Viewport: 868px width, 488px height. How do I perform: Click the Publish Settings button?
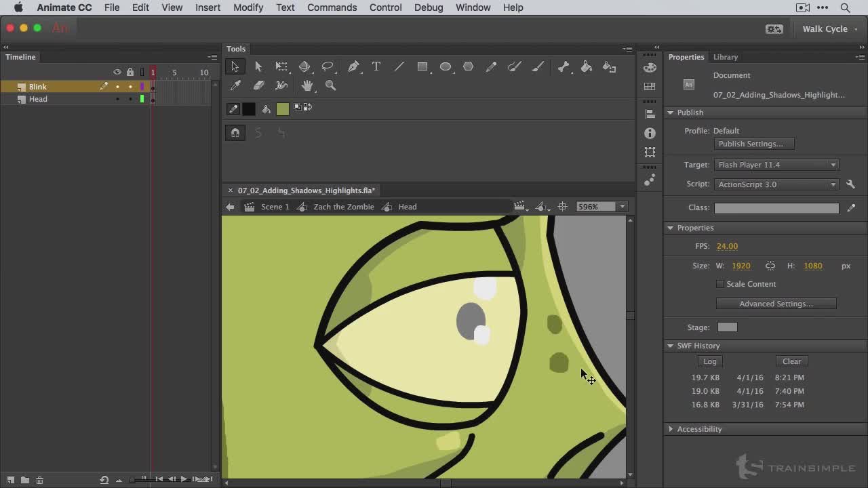755,144
